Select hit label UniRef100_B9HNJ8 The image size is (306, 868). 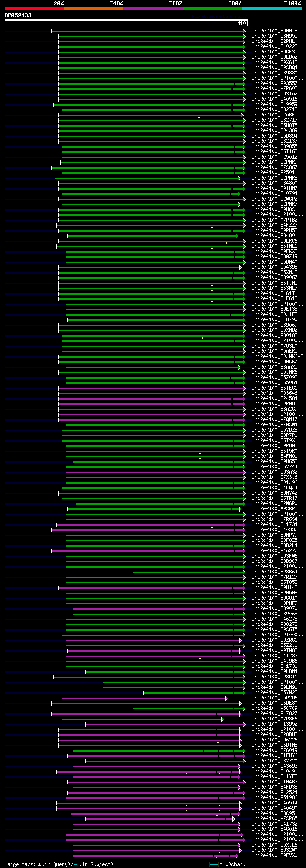coord(274,31)
